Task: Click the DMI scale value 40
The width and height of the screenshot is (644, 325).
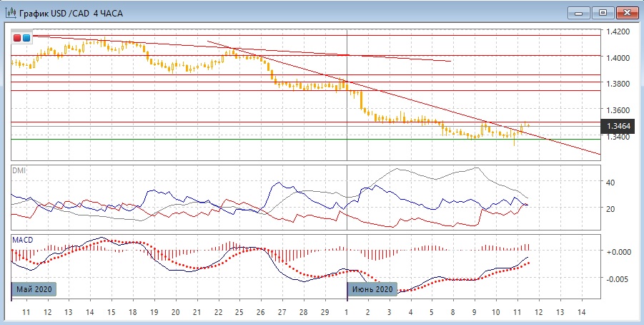Action: click(611, 183)
